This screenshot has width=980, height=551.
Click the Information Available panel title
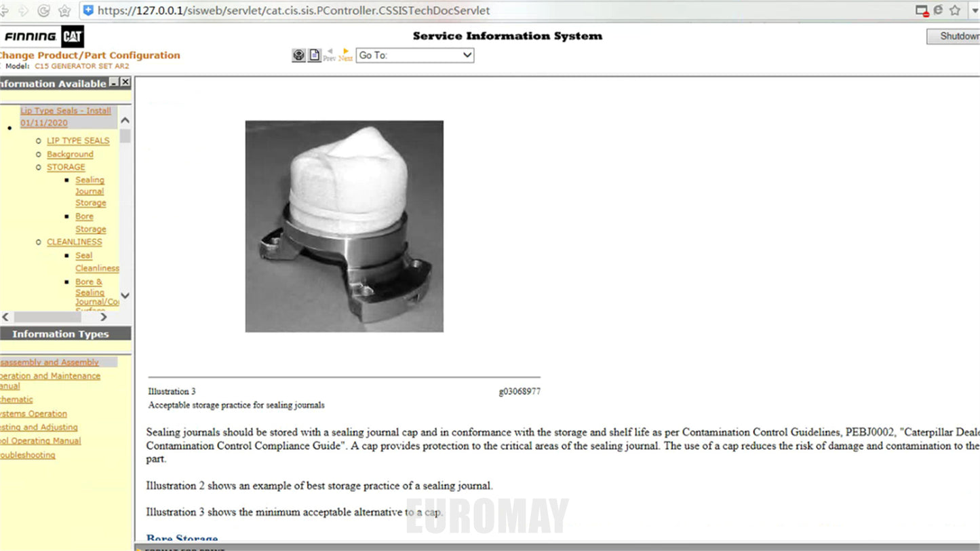click(53, 83)
